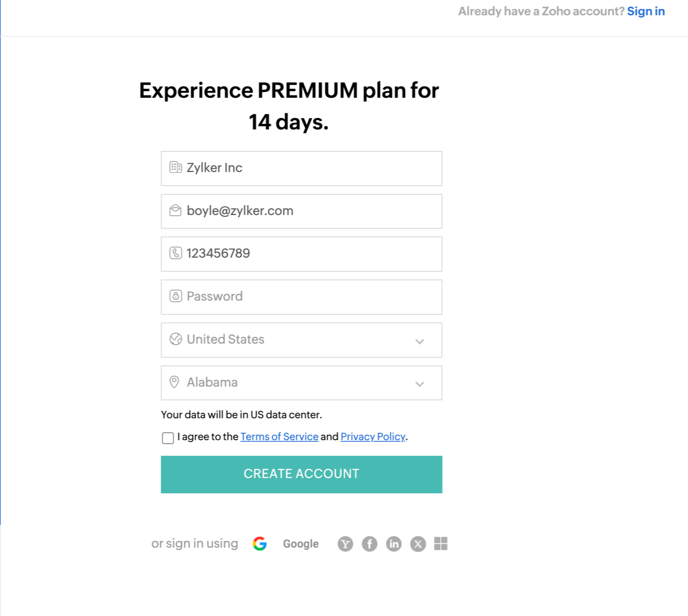Expand the Alabama state dropdown
This screenshot has width=688, height=616.
(420, 384)
